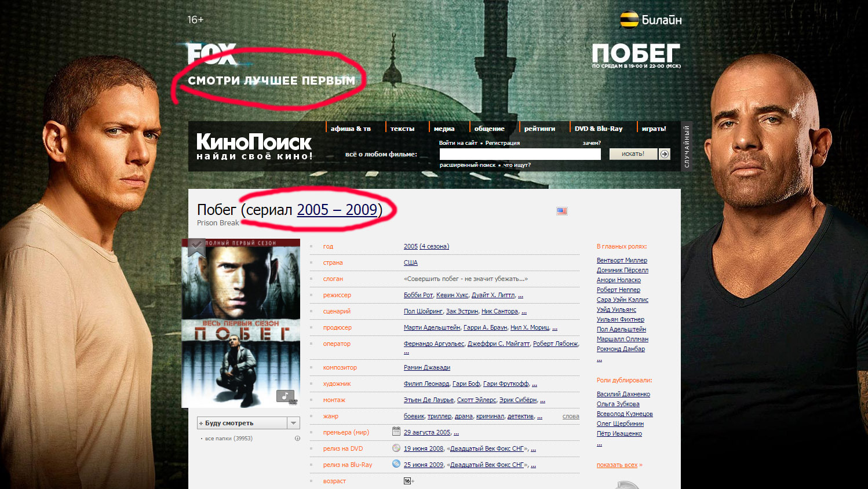Click the 16+ age rating icon

click(407, 481)
